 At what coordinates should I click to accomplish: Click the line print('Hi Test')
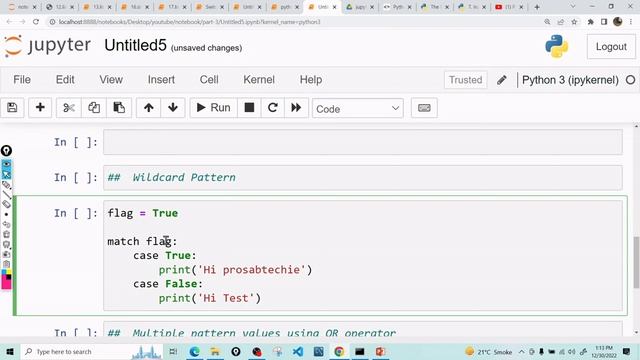point(209,298)
